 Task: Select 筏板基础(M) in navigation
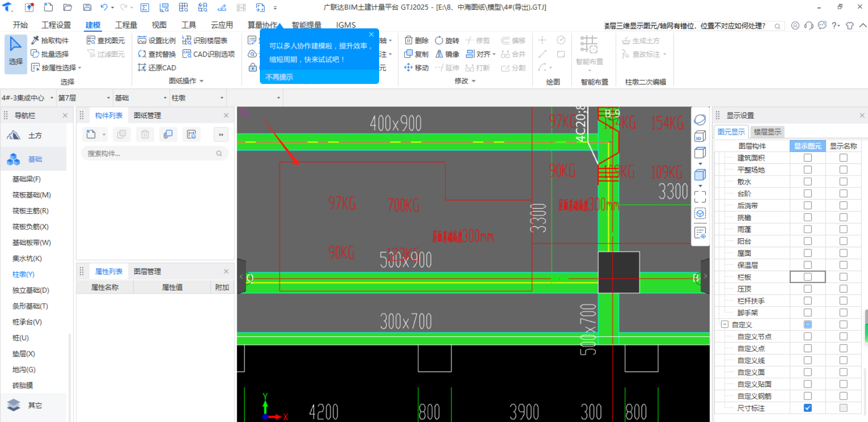[x=31, y=195]
